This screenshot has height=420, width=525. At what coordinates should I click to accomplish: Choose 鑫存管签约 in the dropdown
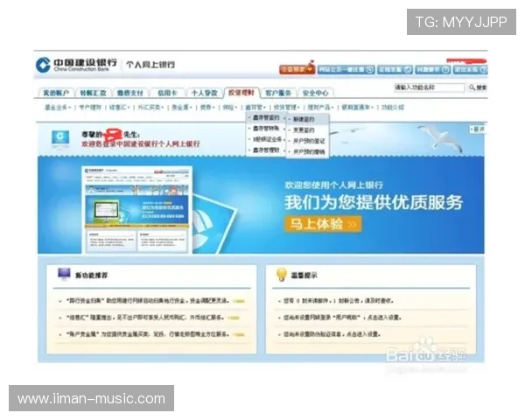[x=266, y=117]
